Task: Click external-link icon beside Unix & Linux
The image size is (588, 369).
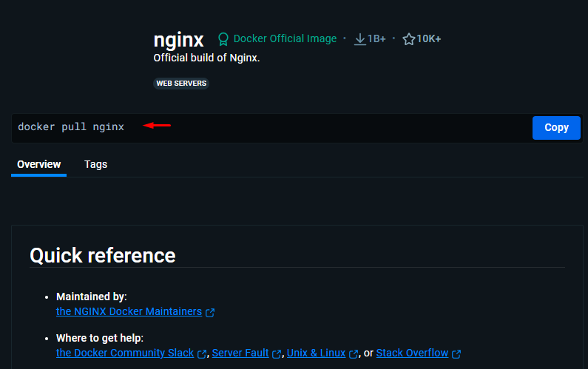Action: 354,354
